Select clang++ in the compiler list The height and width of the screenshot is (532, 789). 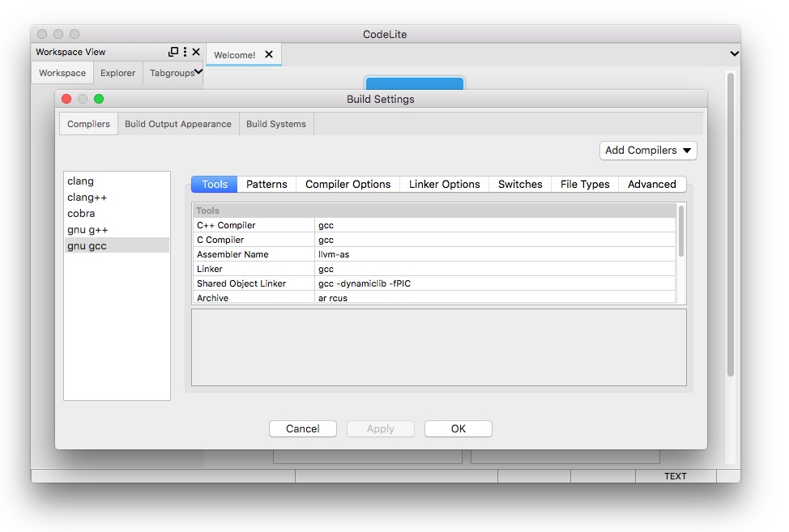[x=117, y=197]
